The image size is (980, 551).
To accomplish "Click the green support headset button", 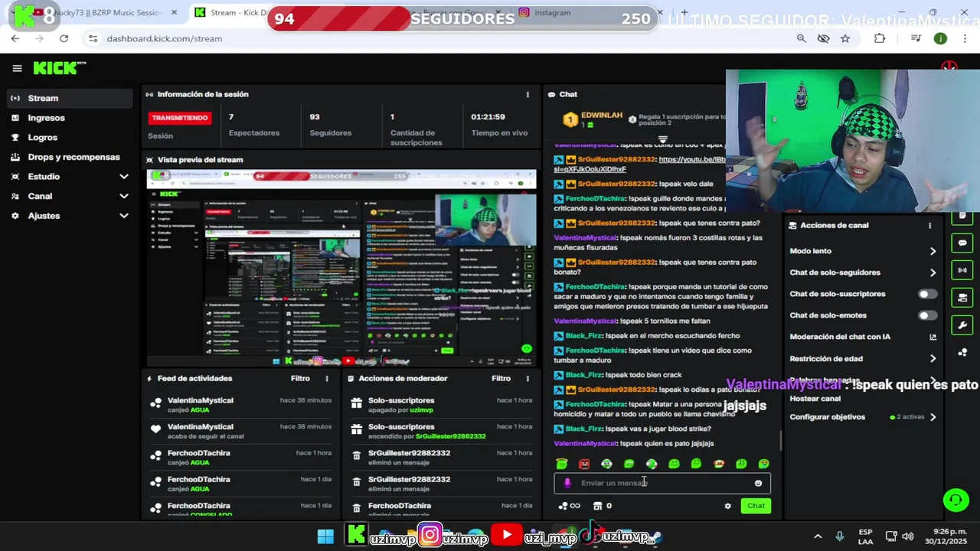I will [955, 500].
